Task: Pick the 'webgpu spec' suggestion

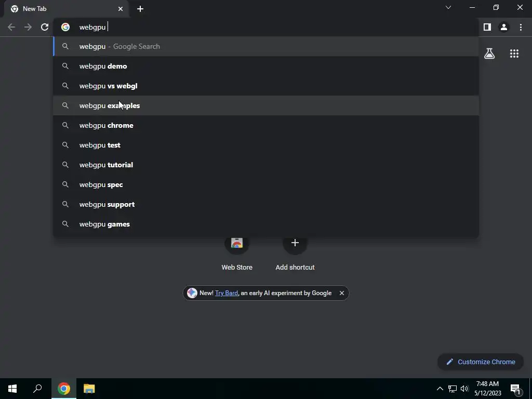Action: [x=266, y=184]
